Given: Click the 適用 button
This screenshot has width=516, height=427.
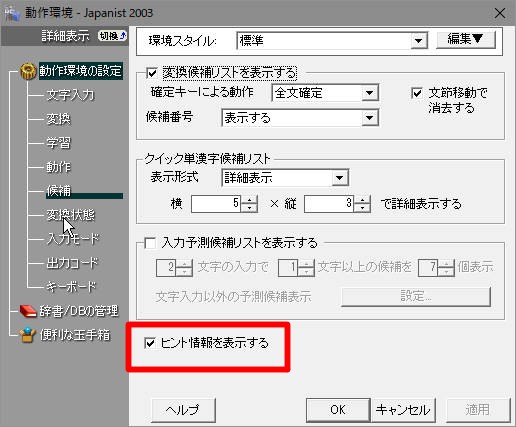Looking at the screenshot, I should (478, 410).
